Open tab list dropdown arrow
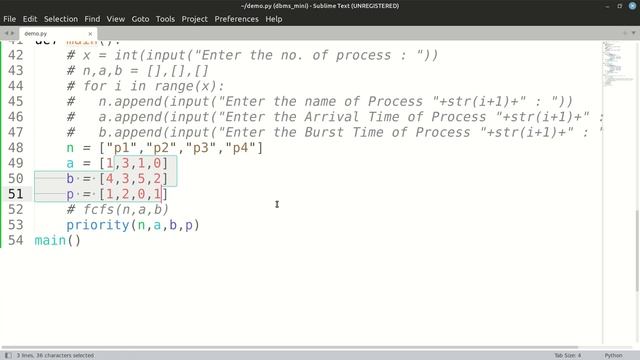The image size is (640, 360). coord(633,33)
